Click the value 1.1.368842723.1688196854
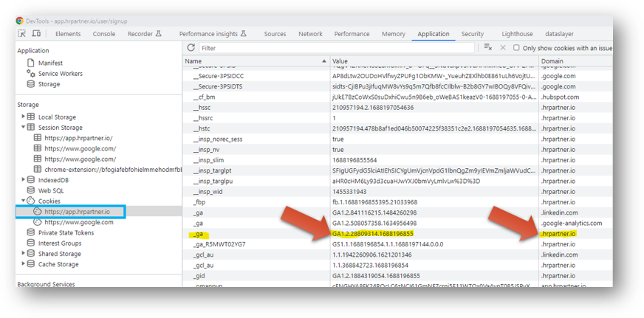This screenshot has height=318, width=644. point(371,266)
